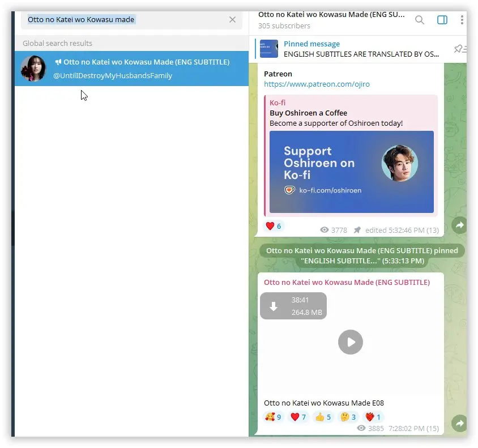478x448 pixels.
Task: Click the smiling hearts reaction with 9
Action: pyautogui.click(x=273, y=417)
